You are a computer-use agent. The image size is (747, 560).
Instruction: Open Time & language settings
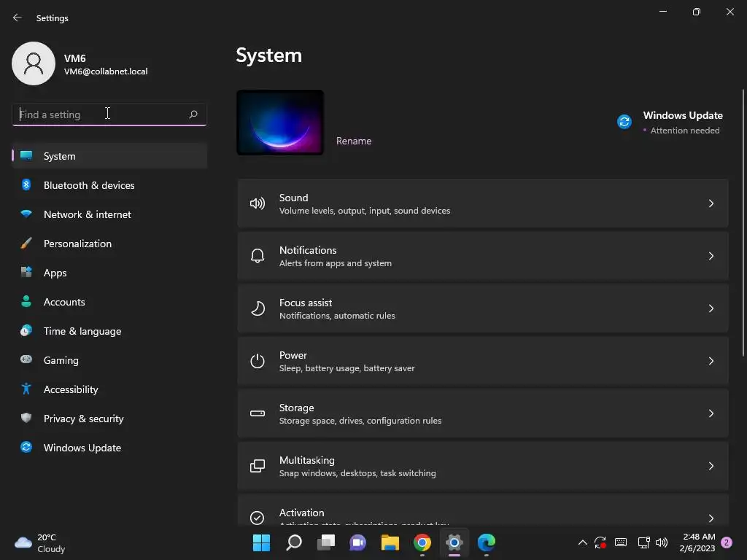pos(109,331)
